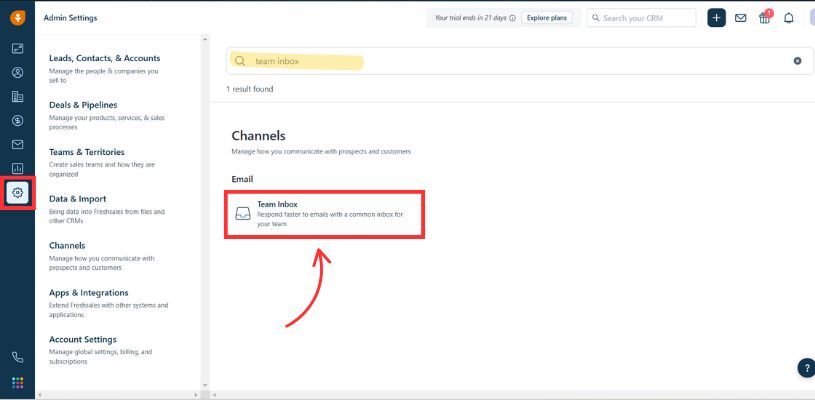Open the app switcher grid icon
Image resolution: width=815 pixels, height=400 pixels.
17,383
